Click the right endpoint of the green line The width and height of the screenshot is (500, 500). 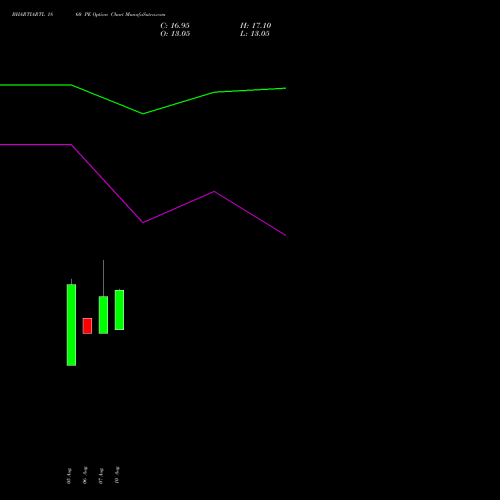pyautogui.click(x=285, y=88)
